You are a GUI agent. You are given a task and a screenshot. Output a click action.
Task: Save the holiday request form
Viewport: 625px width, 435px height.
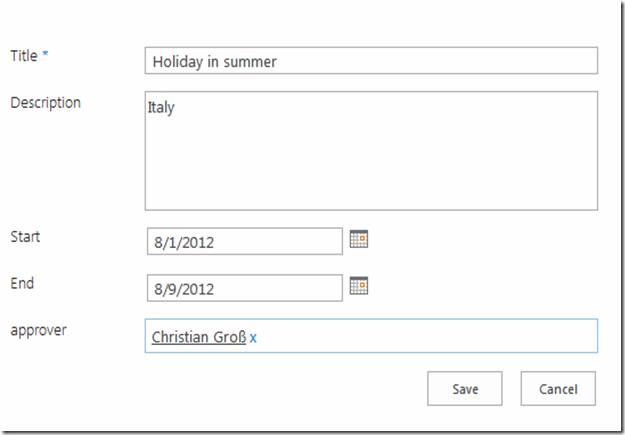[x=464, y=389]
